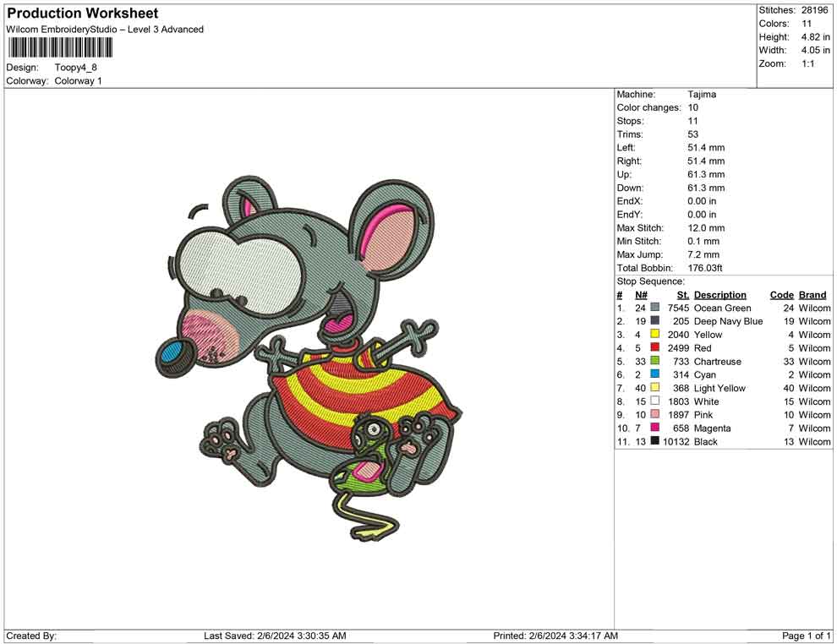Click the Red stitch count '2499'
Image resolution: width=837 pixels, height=644 pixels.
pyautogui.click(x=678, y=348)
